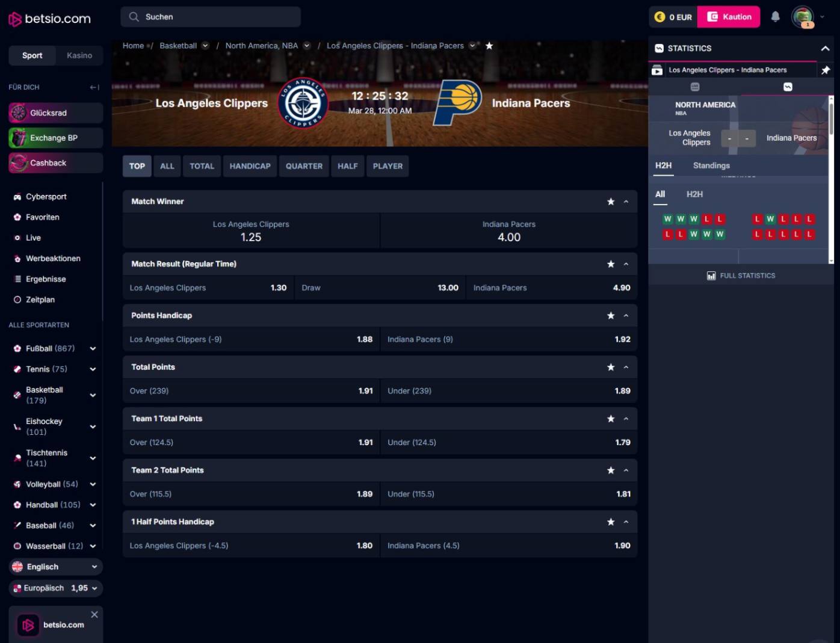Pin the statistics widget with the pin icon
840x643 pixels.
826,70
